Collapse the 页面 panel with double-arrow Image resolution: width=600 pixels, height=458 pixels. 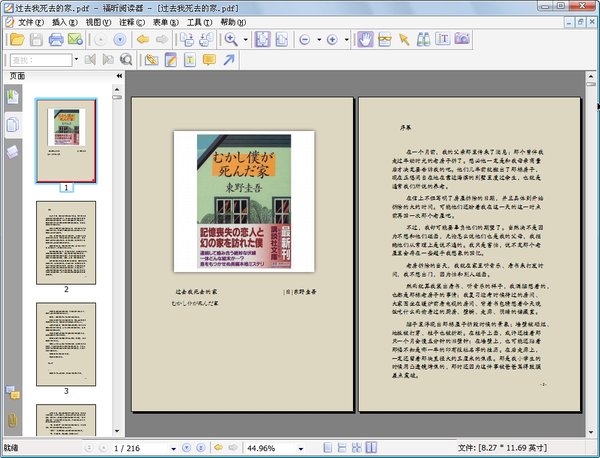coord(119,75)
